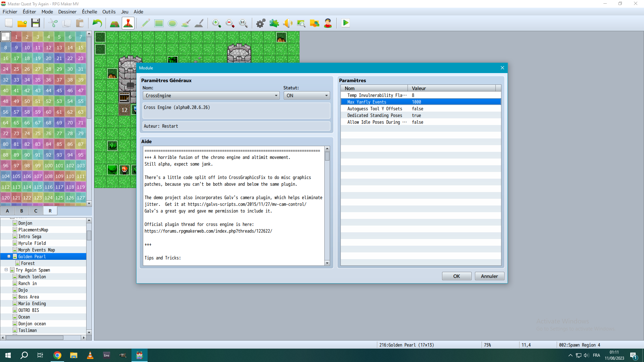Zoom out of the map
Image resolution: width=644 pixels, height=362 pixels.
coord(230,23)
